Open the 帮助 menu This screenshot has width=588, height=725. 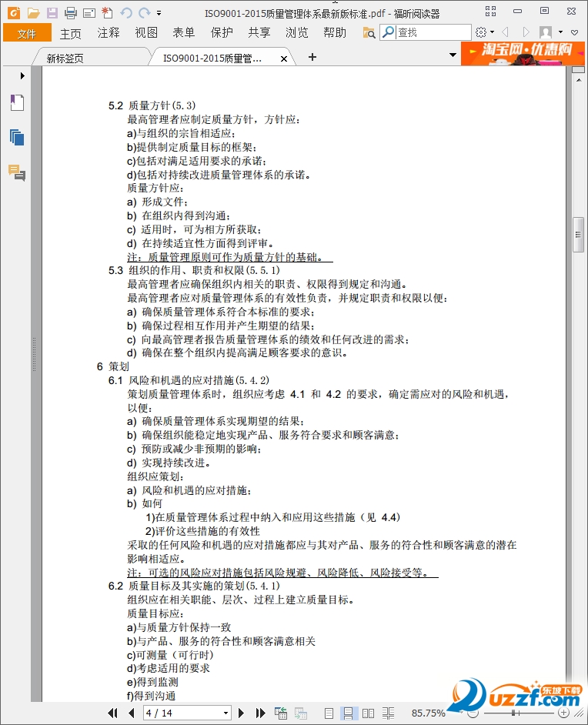coord(335,33)
